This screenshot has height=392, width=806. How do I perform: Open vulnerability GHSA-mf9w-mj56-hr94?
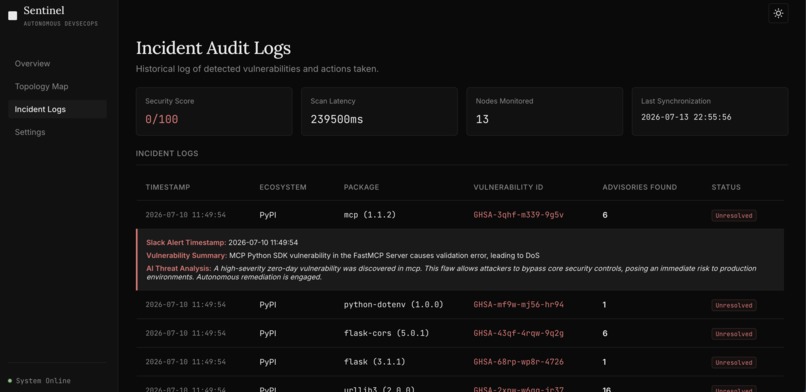click(518, 305)
